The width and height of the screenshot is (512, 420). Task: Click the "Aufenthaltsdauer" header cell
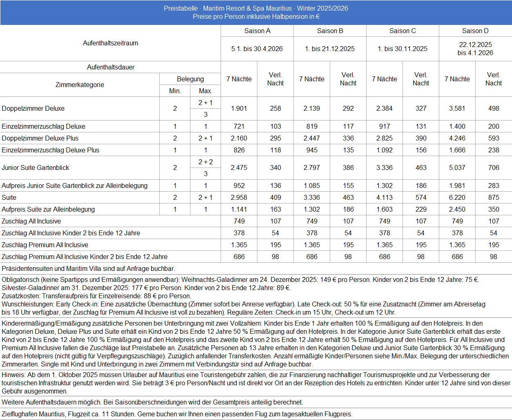111,67
